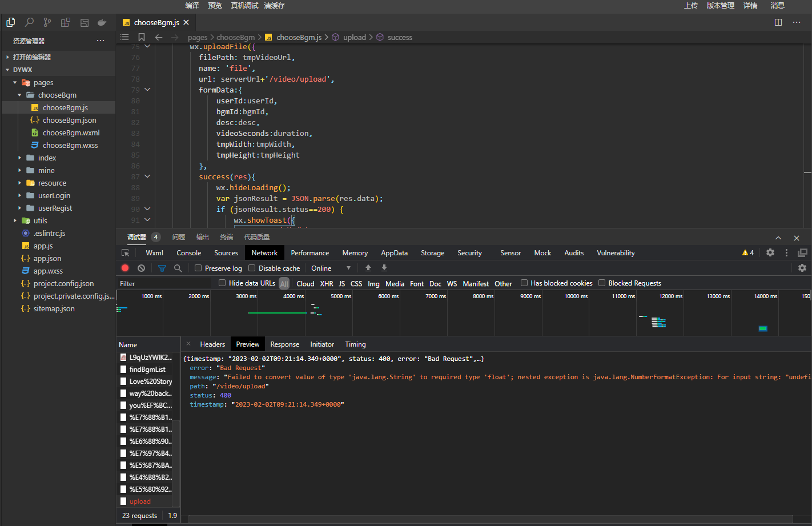The image size is (812, 526).
Task: Select the element inspector icon
Action: point(126,252)
